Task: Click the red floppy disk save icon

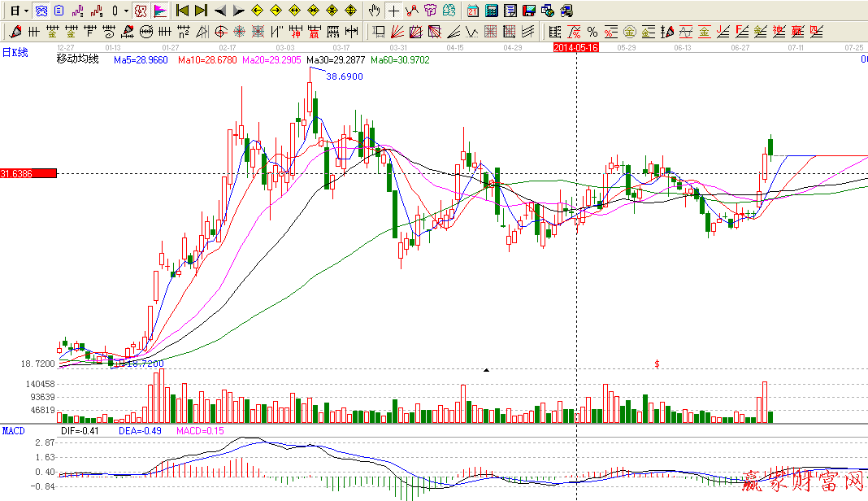Action: point(529,11)
